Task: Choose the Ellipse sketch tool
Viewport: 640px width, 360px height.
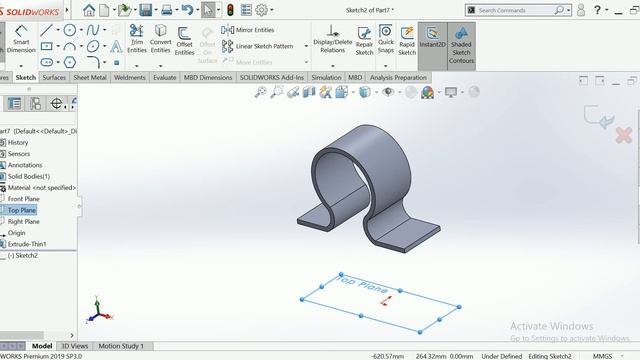Action: click(x=93, y=46)
